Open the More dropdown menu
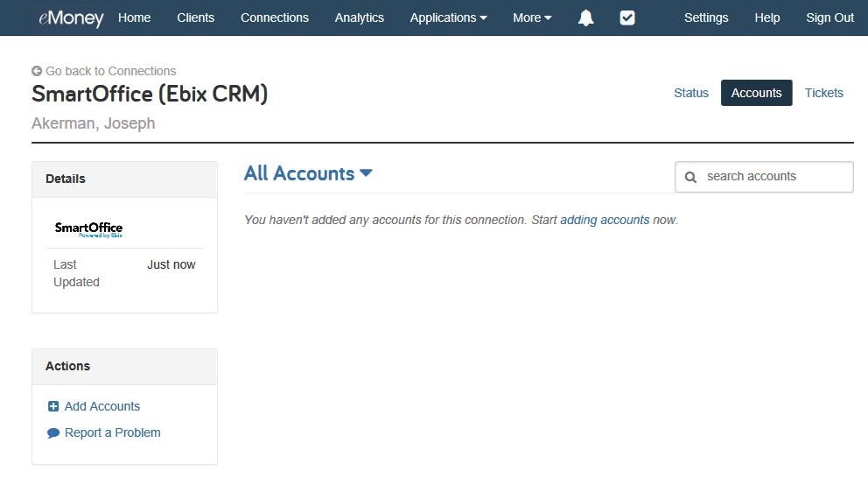This screenshot has height=478, width=868. (x=532, y=18)
